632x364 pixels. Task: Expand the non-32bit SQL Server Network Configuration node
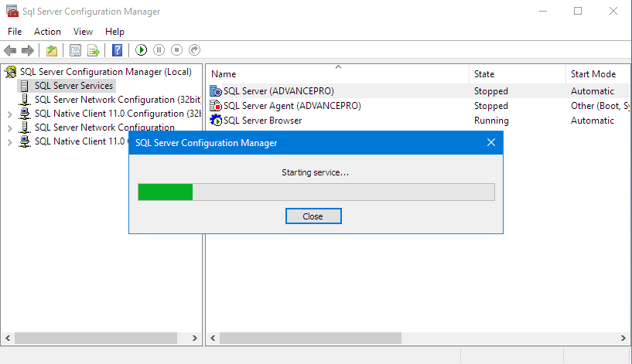[9, 128]
